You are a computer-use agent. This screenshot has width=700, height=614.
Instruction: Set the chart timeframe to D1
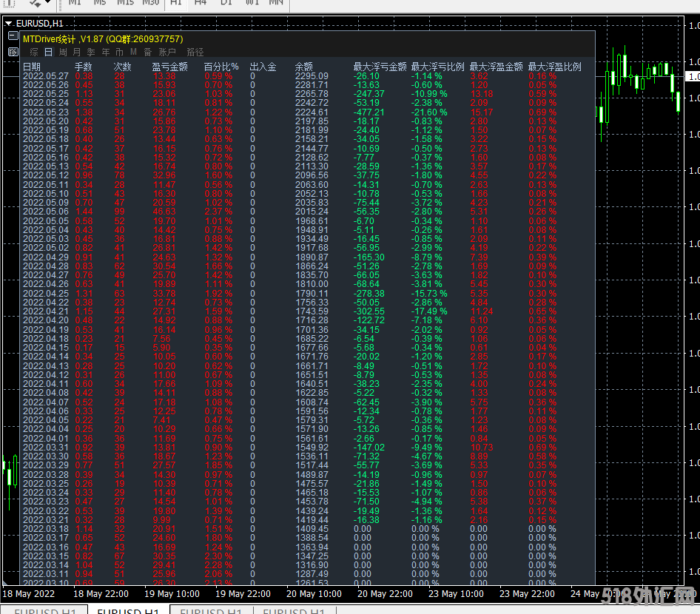pyautogui.click(x=226, y=3)
